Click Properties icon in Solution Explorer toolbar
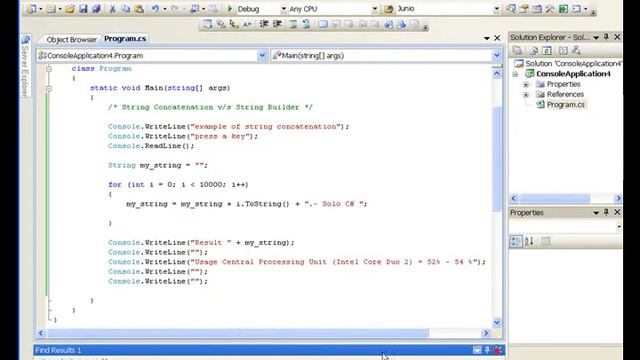The height and width of the screenshot is (360, 640). click(517, 51)
